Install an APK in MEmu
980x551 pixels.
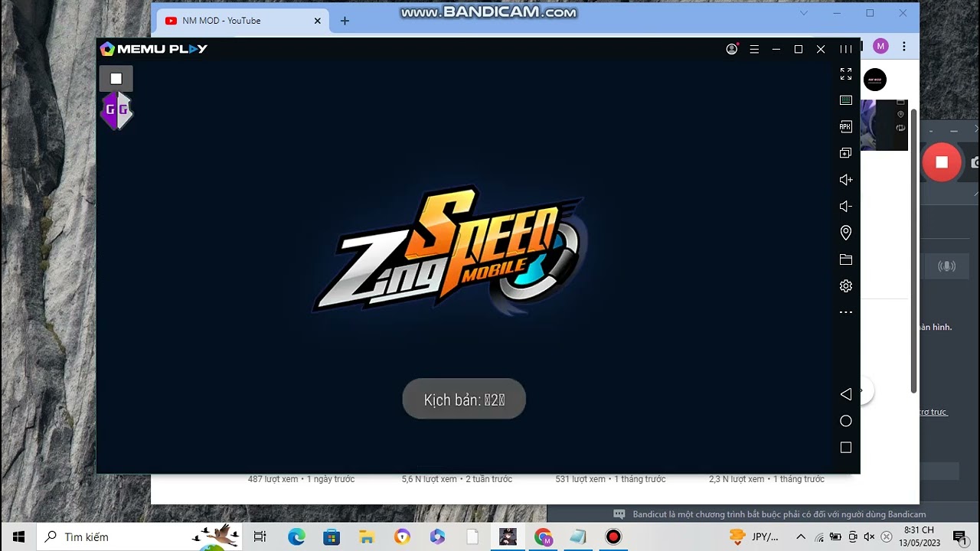846,127
